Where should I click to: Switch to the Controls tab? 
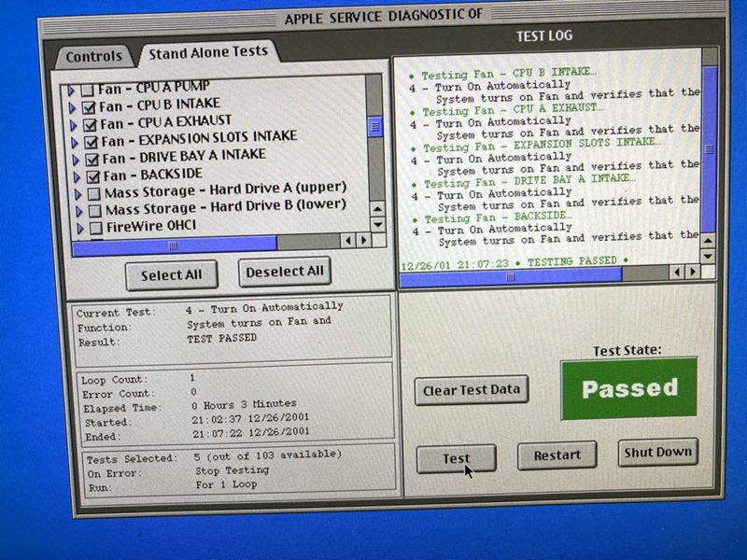(93, 57)
